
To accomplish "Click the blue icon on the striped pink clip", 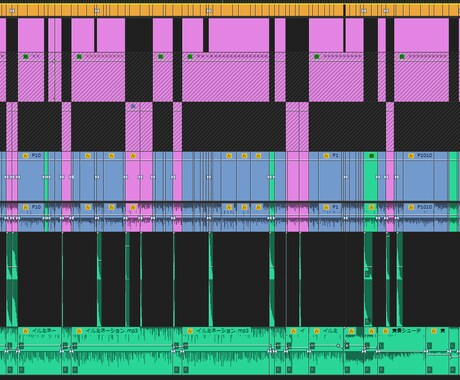I will [x=133, y=106].
